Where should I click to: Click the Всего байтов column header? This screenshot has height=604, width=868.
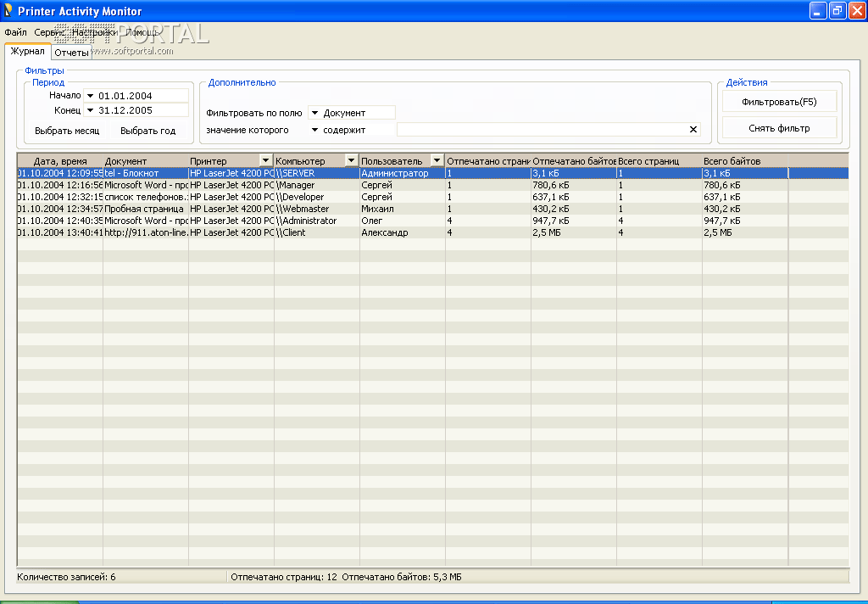[x=745, y=160]
